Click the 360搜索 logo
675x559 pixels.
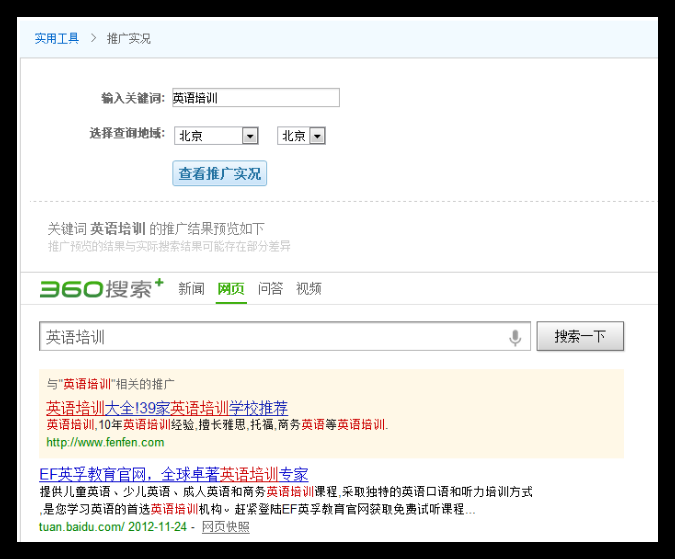102,288
